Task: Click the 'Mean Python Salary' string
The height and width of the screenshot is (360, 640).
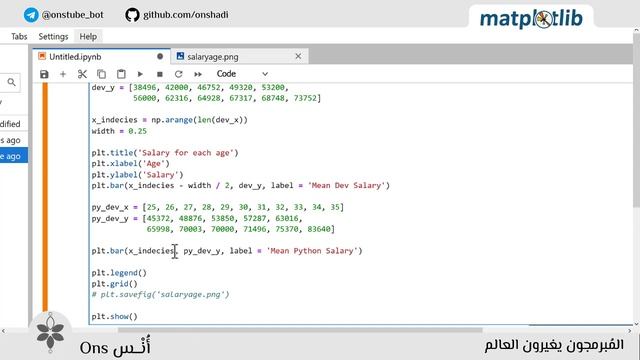Action: [x=314, y=251]
